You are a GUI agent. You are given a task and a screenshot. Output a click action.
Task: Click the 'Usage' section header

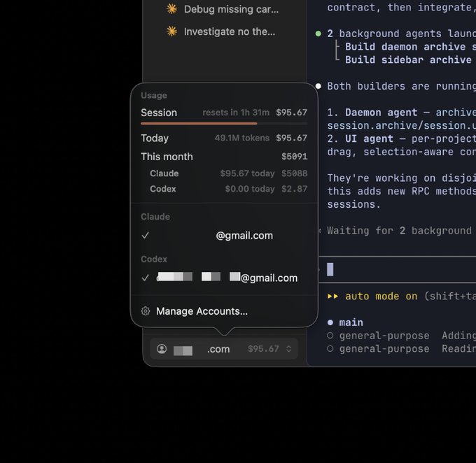(154, 96)
